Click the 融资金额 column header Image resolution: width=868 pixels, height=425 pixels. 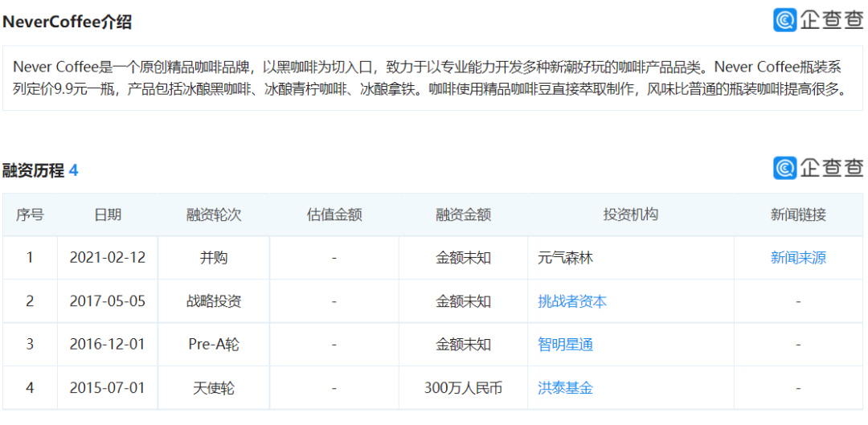463,215
